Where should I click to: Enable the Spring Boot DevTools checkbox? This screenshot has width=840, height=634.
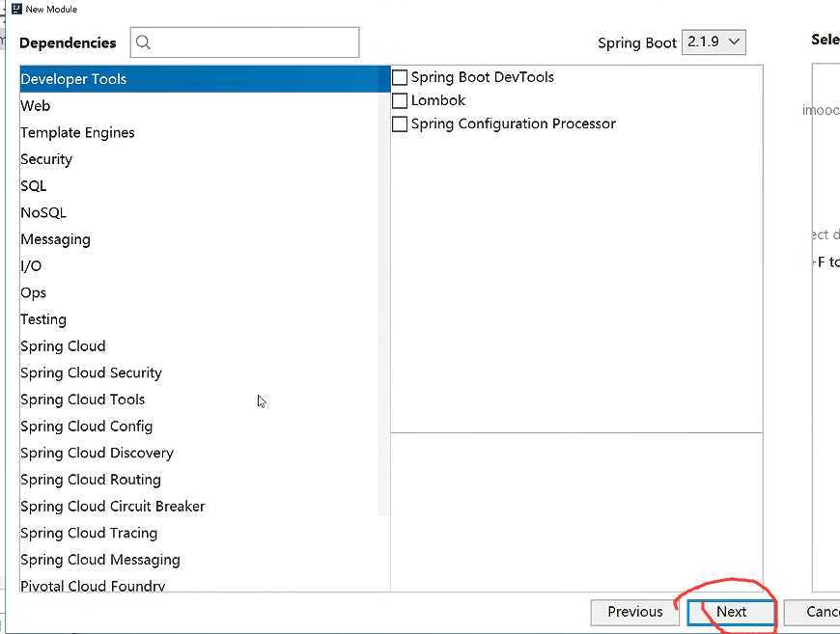pyautogui.click(x=400, y=77)
